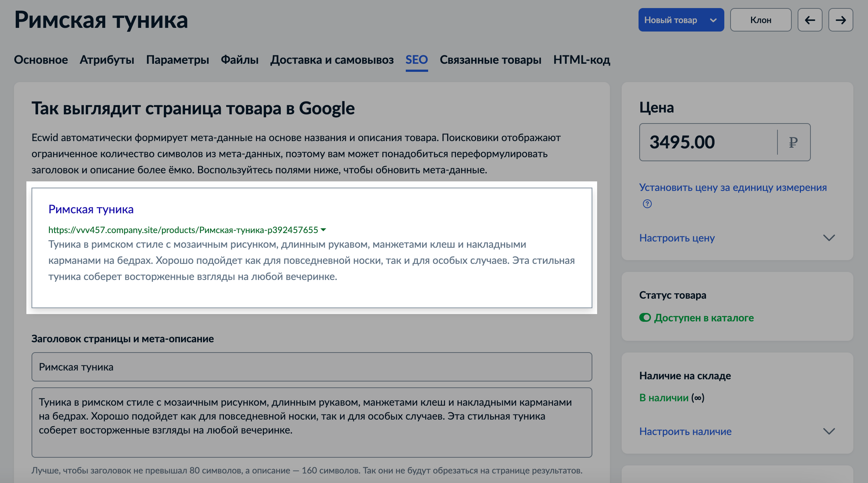Switch to the Атрибуты tab
Image resolution: width=868 pixels, height=483 pixels.
point(107,60)
